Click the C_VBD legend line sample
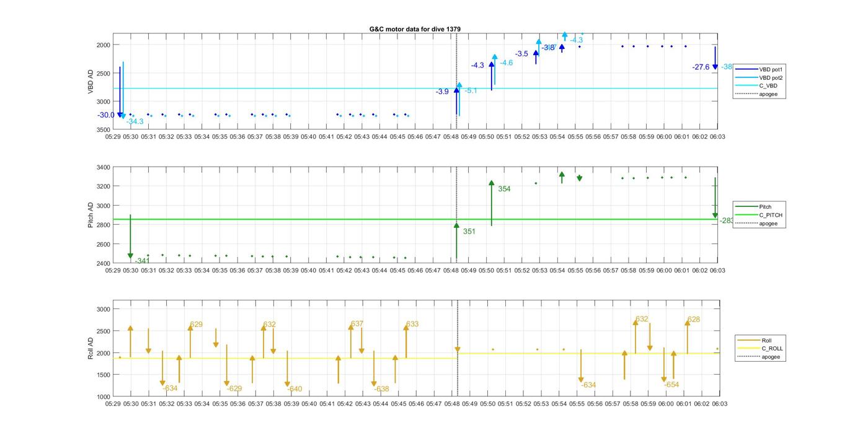Screen dimensions: 868x446 click(746, 86)
